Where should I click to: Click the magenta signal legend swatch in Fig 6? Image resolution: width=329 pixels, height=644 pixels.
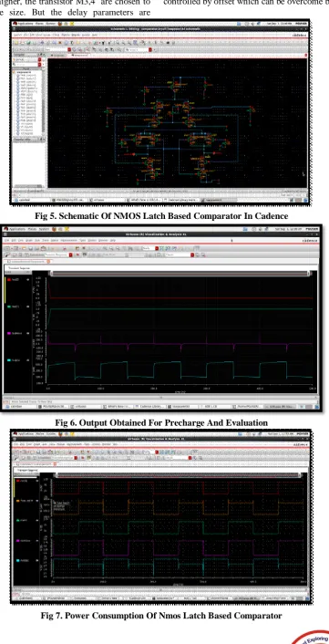tap(9, 333)
